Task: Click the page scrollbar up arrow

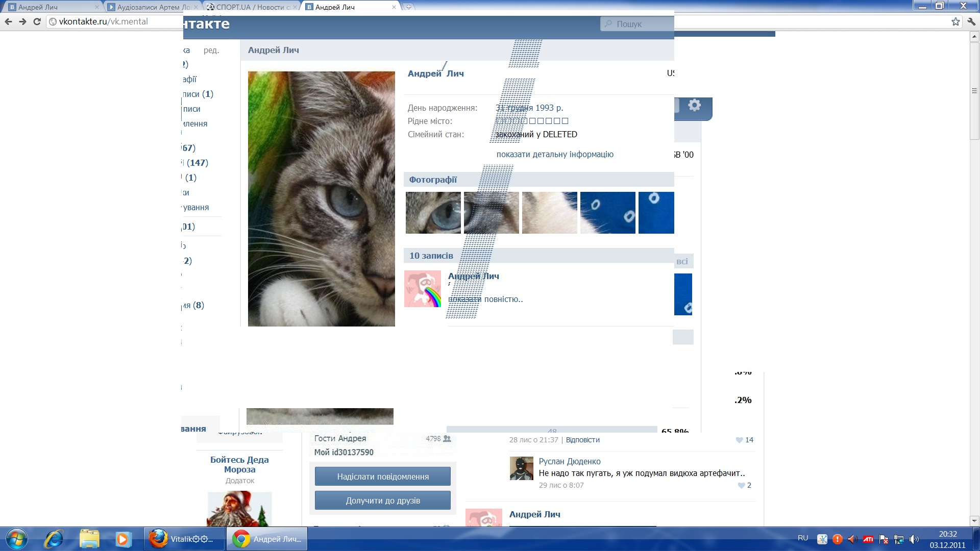Action: pyautogui.click(x=974, y=37)
